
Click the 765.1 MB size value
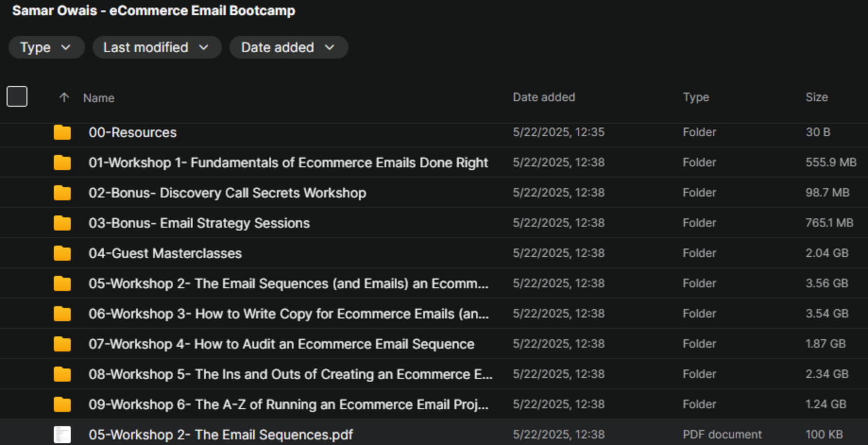pos(829,223)
